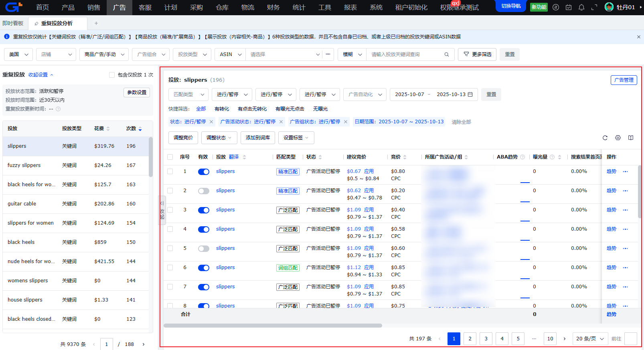Close the blue info notice bar
Image resolution: width=644 pixels, height=350 pixels.
[x=639, y=37]
